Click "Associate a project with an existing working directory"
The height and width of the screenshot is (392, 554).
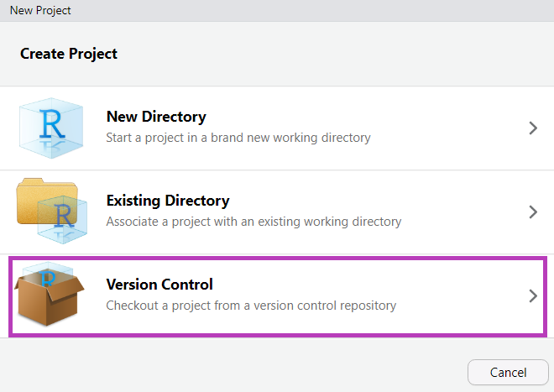pos(253,222)
